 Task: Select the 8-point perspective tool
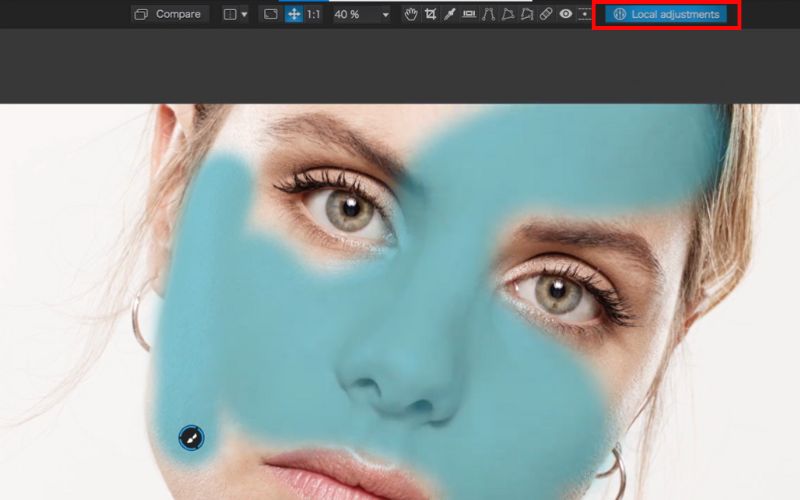pos(527,14)
